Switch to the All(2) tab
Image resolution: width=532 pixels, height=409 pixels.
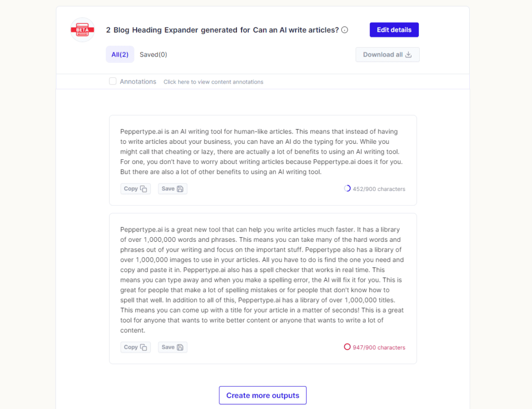pyautogui.click(x=120, y=54)
